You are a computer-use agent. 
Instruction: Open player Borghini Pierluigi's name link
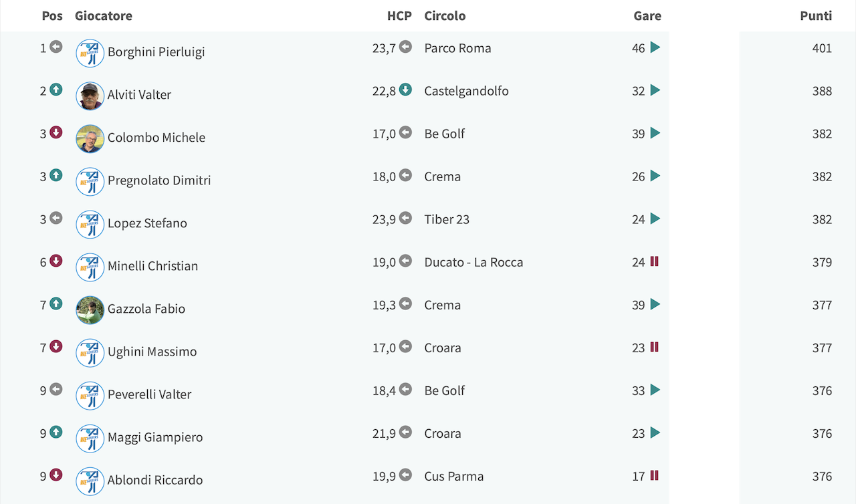coord(156,52)
